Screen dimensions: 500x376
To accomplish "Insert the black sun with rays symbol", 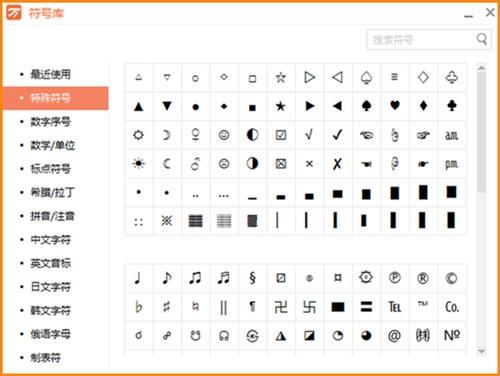I will coord(138,164).
